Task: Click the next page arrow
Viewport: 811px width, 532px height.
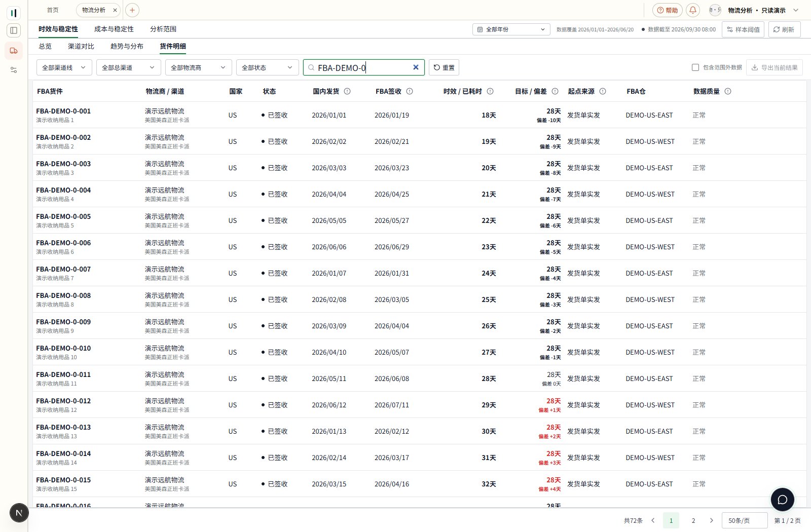Action: (x=712, y=520)
